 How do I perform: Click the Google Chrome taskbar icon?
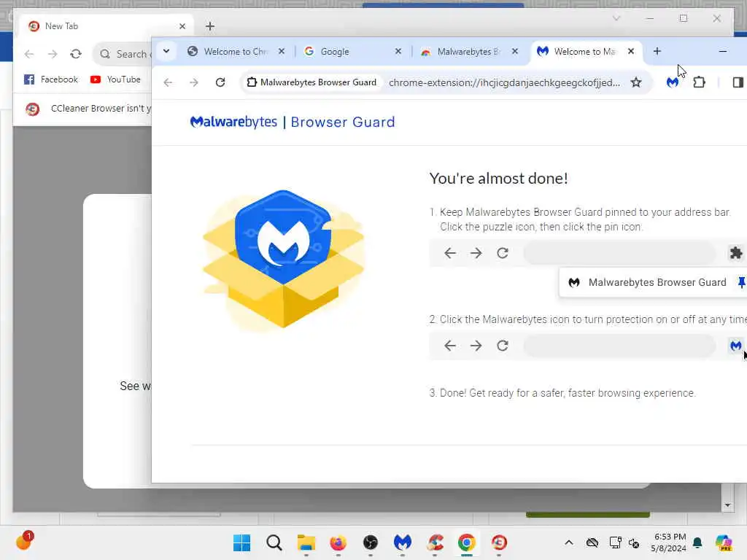point(467,542)
